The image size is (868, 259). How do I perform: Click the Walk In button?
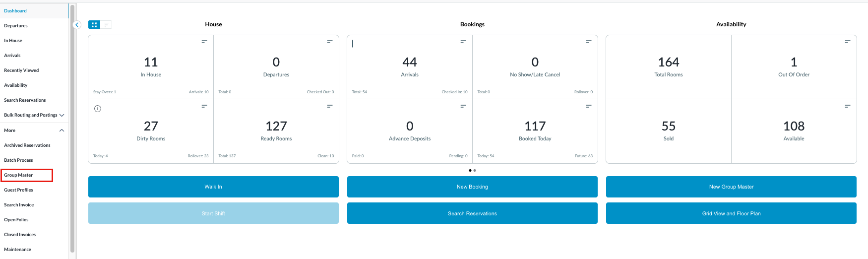click(213, 187)
